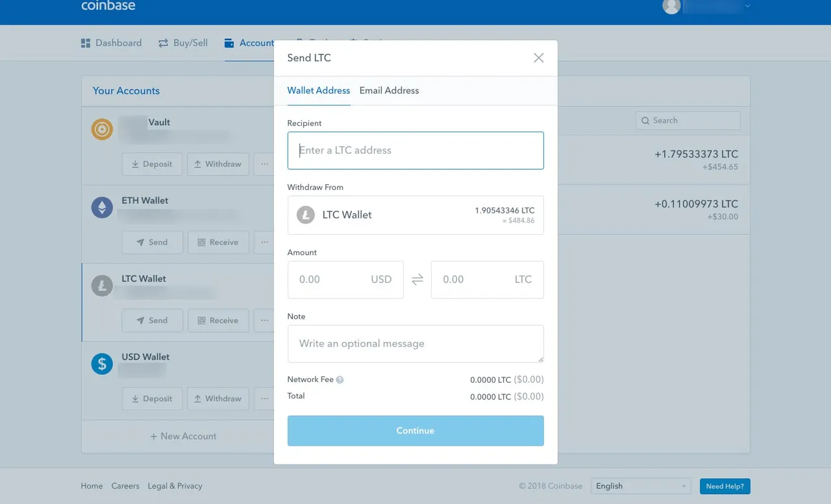The image size is (831, 504).
Task: Click the Vault account icon
Action: tap(102, 130)
